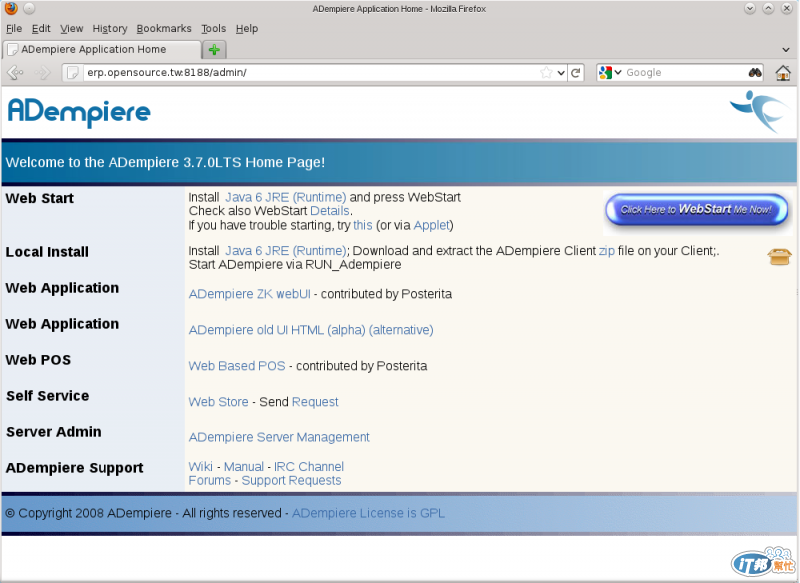Open the Forums link
This screenshot has width=800, height=583.
pyautogui.click(x=210, y=480)
